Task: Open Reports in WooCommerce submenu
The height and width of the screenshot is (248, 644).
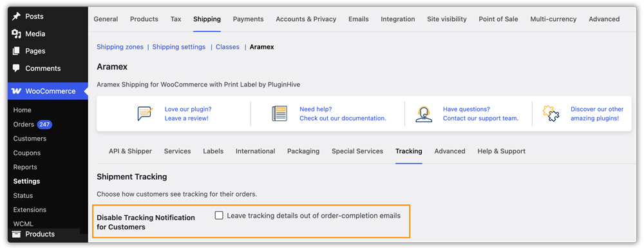Action: click(25, 167)
